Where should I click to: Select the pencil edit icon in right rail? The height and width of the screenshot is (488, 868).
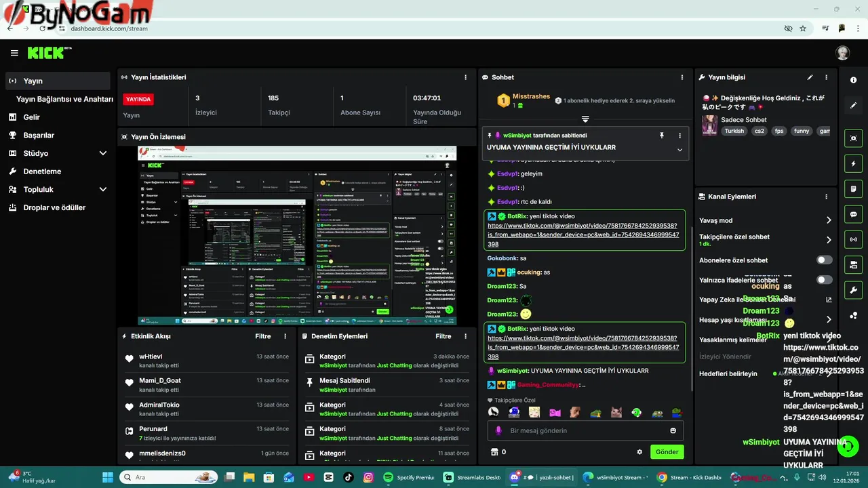click(853, 106)
